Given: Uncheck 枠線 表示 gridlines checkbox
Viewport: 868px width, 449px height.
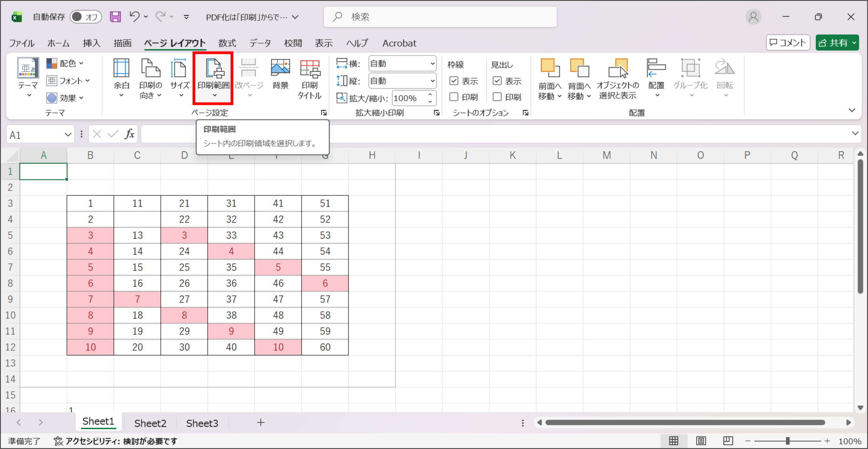Looking at the screenshot, I should (x=454, y=81).
